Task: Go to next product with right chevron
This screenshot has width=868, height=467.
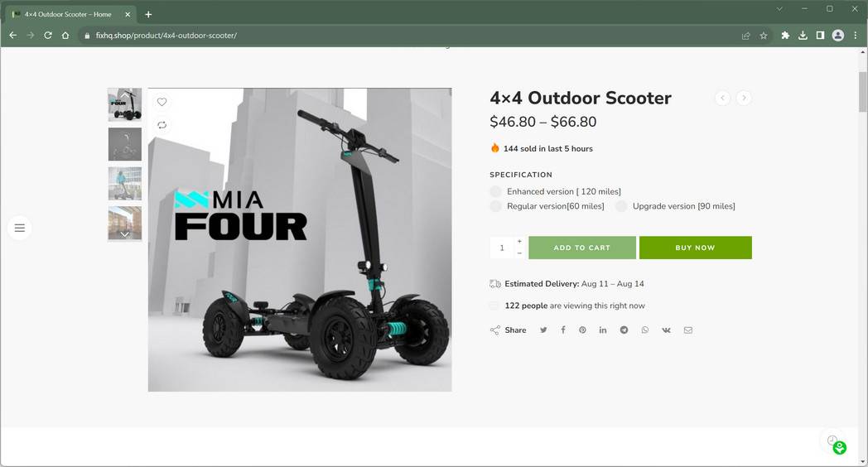Action: (x=744, y=98)
